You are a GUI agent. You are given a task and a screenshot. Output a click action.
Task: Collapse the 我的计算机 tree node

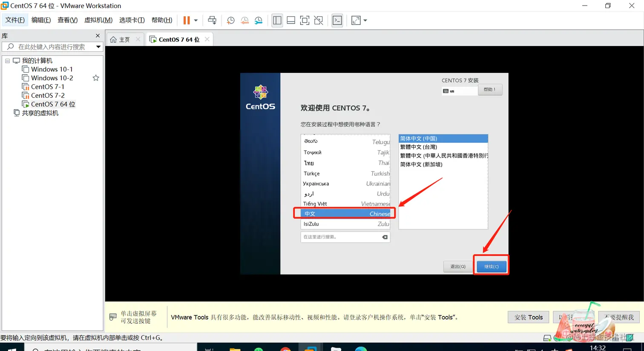tap(8, 61)
